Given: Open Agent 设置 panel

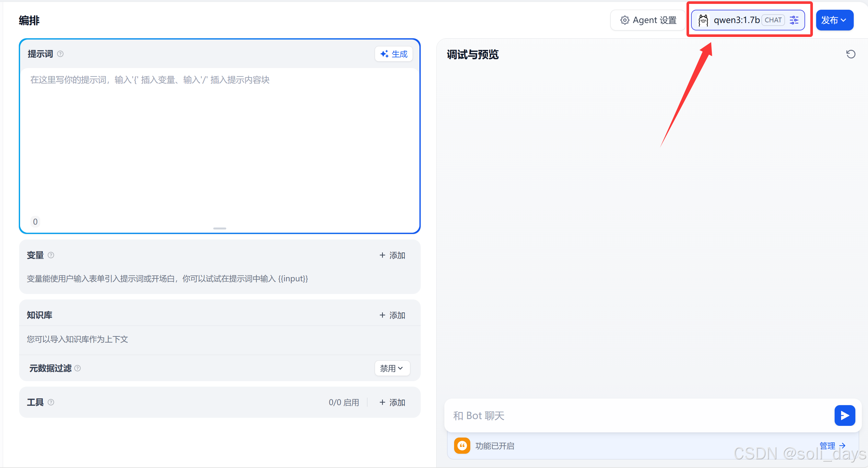Looking at the screenshot, I should 648,20.
